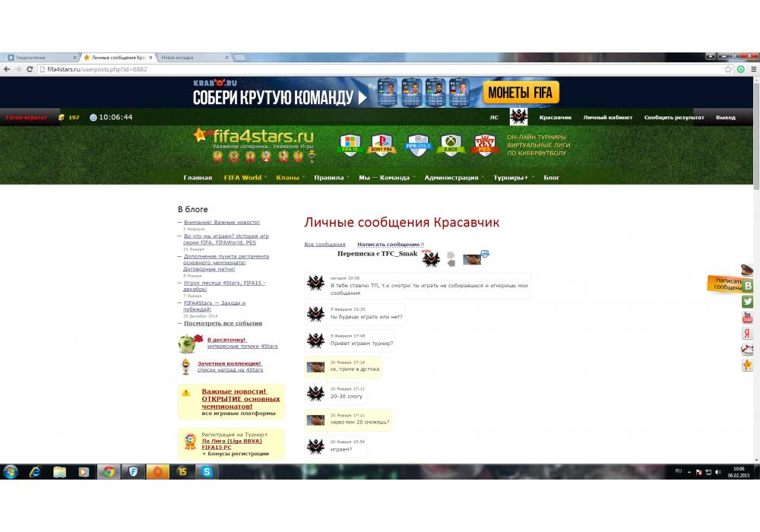The height and width of the screenshot is (532, 760).
Task: Launch Skype from the Windows taskbar
Action: (206, 471)
